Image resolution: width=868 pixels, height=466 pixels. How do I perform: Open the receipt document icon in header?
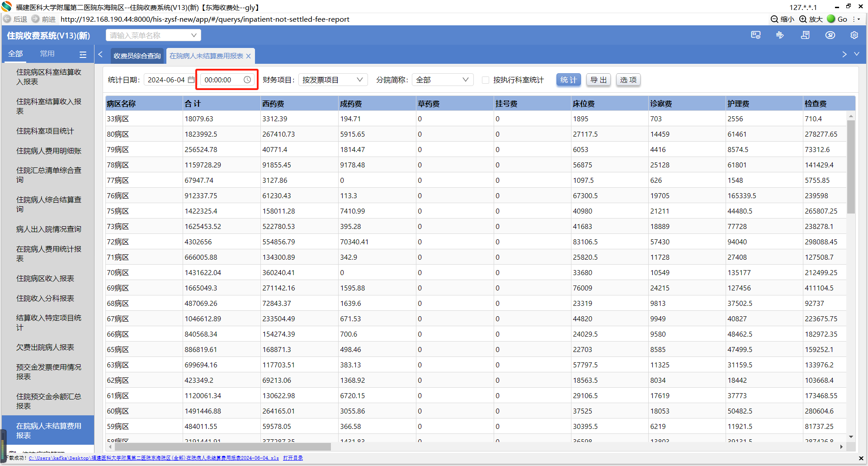point(805,35)
